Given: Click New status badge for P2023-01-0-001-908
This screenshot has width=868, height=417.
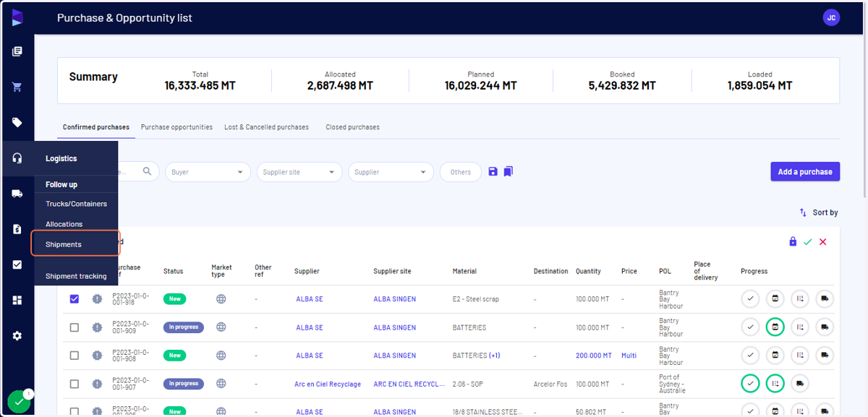Looking at the screenshot, I should (174, 356).
